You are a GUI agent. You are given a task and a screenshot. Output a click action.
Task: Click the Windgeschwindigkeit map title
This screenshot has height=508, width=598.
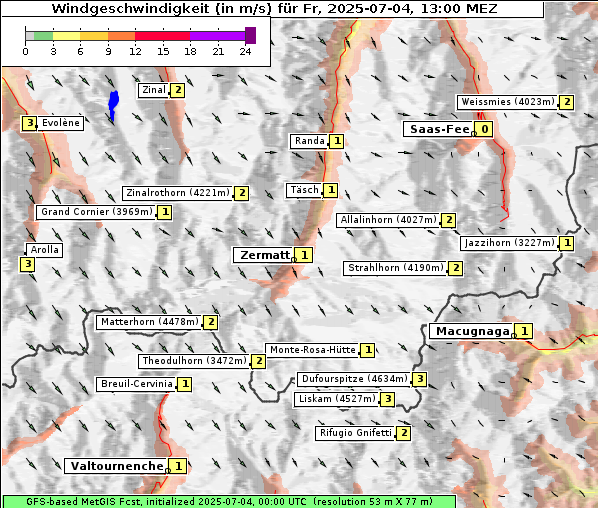(274, 8)
